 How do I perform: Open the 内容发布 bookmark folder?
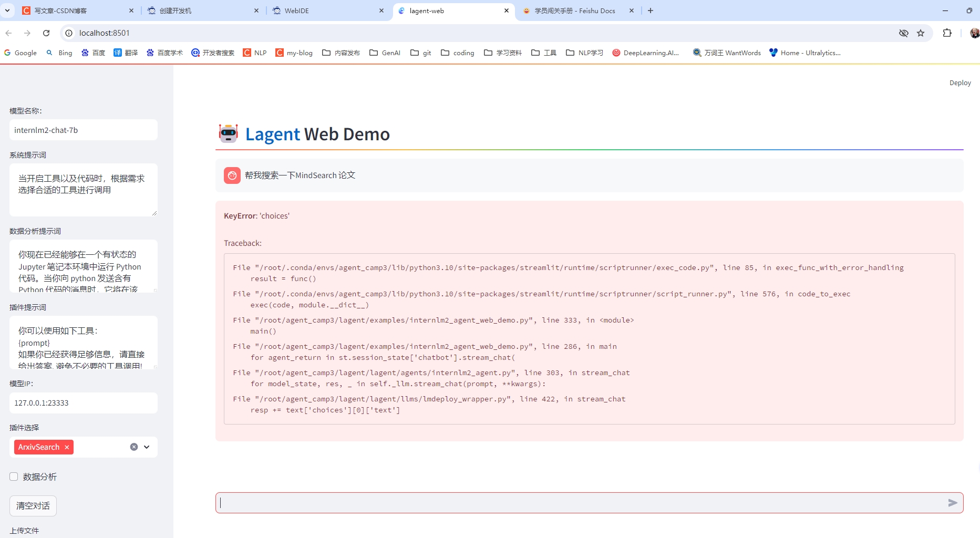[x=341, y=53]
